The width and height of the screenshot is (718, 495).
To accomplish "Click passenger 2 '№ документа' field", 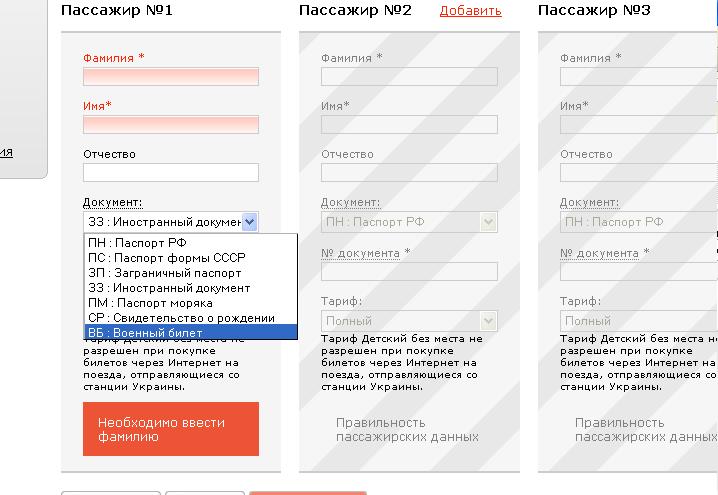I will (x=409, y=272).
